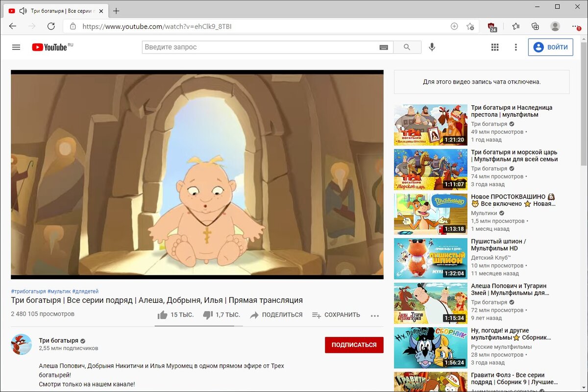
Task: Open the browser Favorites list
Action: 516,26
